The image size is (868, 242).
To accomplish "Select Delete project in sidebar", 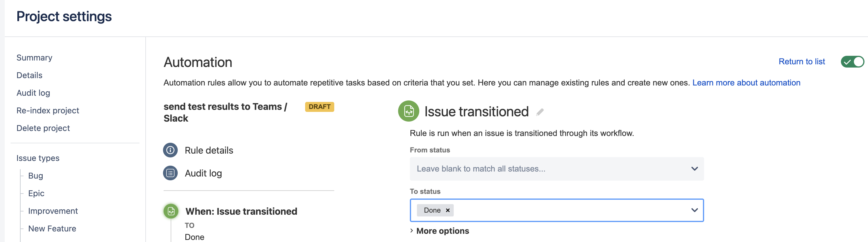I will tap(43, 128).
